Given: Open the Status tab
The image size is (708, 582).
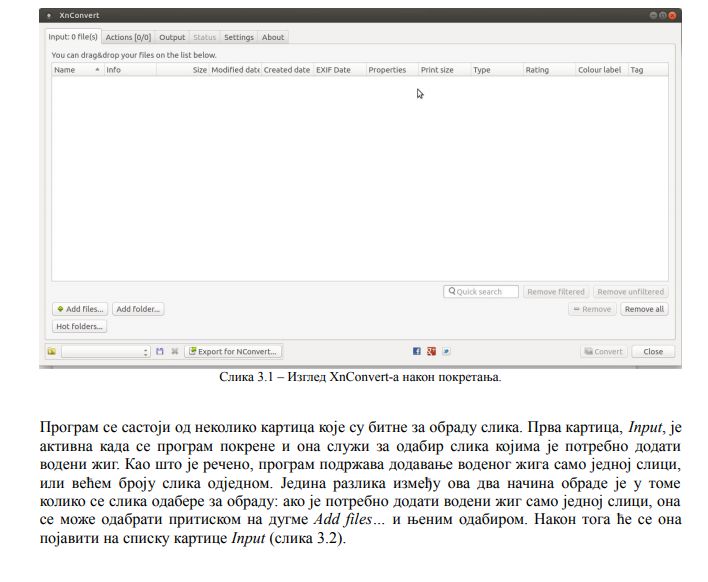Looking at the screenshot, I should pyautogui.click(x=205, y=37).
